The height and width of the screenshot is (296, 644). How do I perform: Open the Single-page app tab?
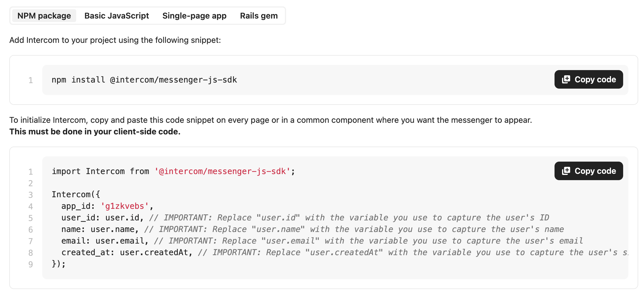coord(194,16)
